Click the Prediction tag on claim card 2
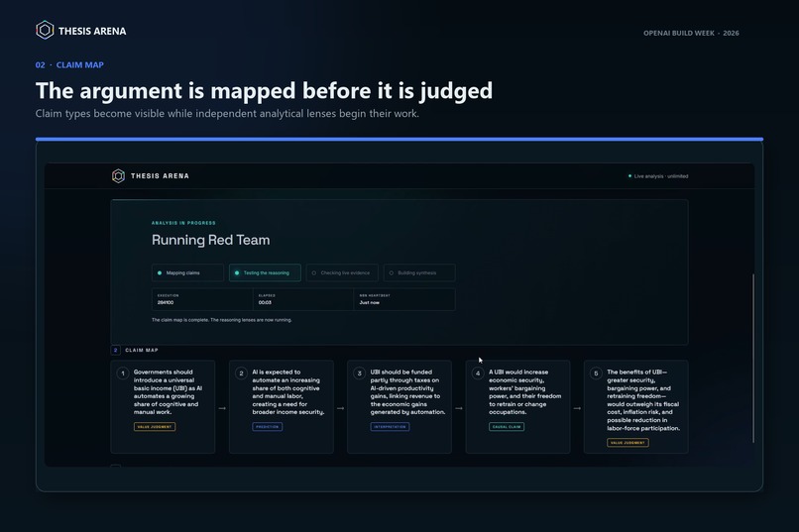This screenshot has width=799, height=532. tap(268, 427)
